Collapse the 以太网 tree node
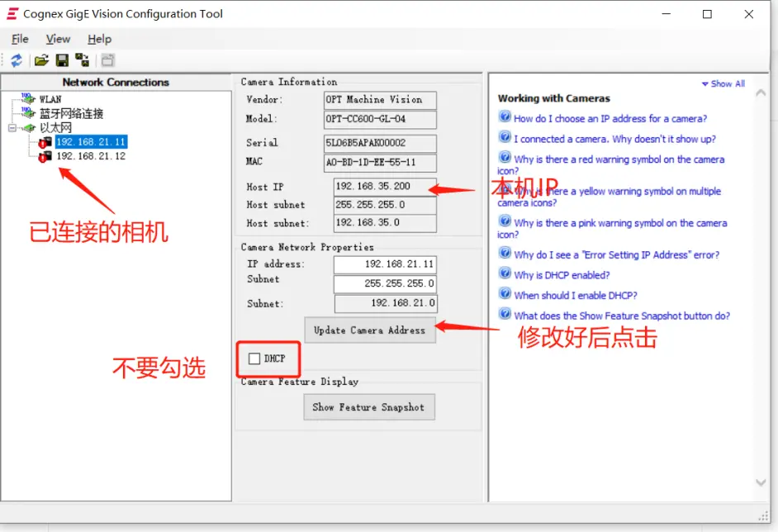Viewport: 778px width, 532px height. [12, 128]
